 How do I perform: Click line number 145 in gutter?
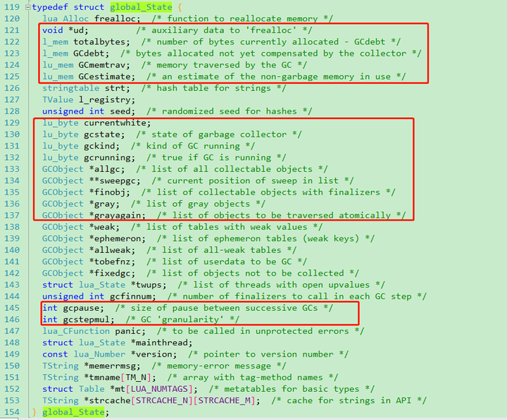pos(12,308)
